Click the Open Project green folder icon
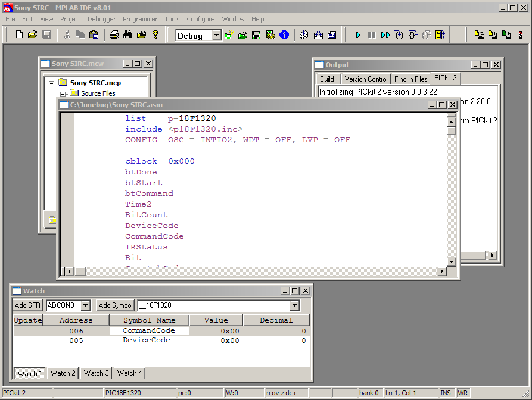 (x=242, y=35)
